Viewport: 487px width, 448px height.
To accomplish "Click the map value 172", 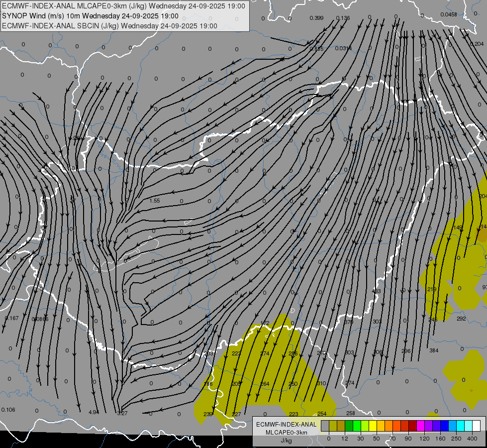I will click(x=265, y=323).
